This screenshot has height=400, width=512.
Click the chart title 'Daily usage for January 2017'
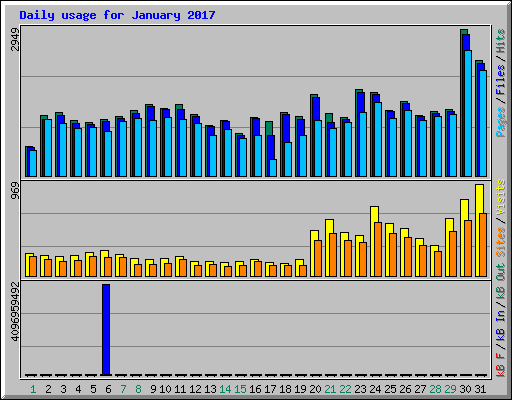(x=117, y=15)
